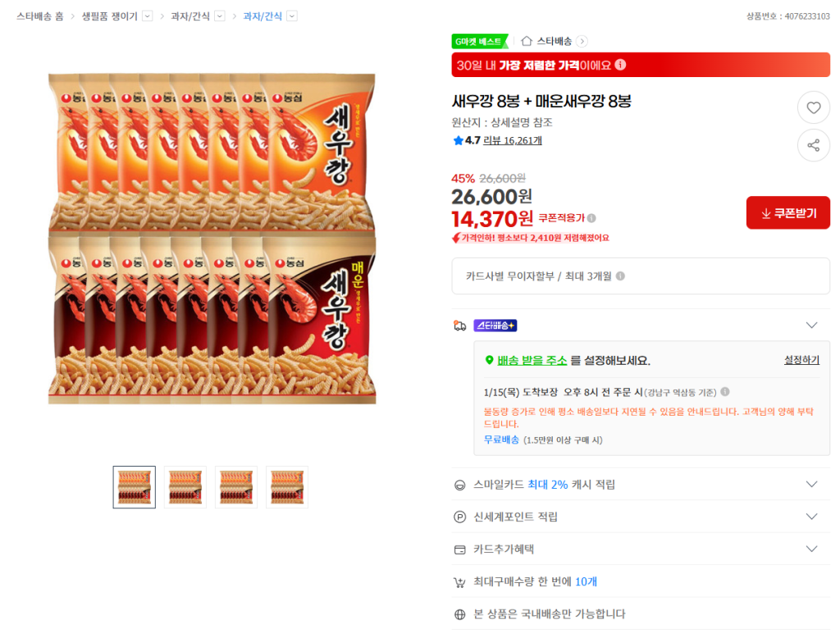Open the 생필품 쟁이기 category dropdown

tap(148, 16)
